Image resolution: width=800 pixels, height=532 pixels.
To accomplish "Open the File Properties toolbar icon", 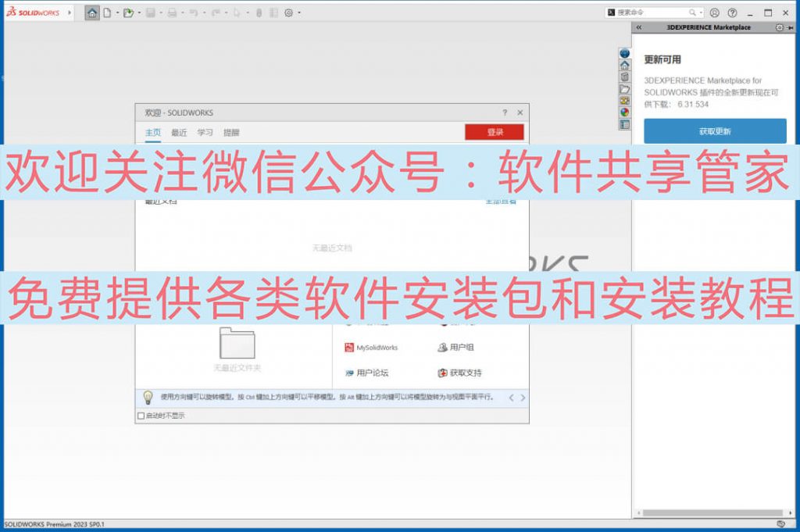I will (x=273, y=12).
